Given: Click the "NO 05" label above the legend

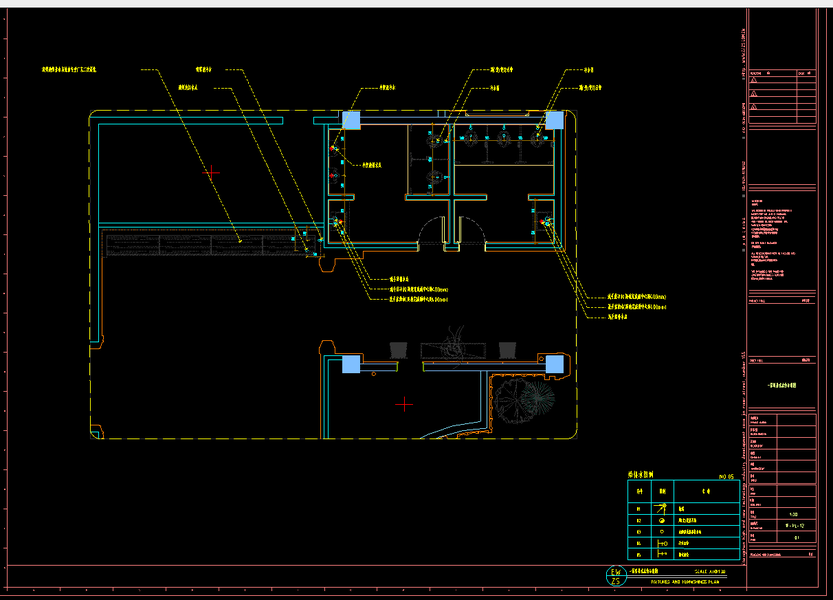Looking at the screenshot, I should [x=726, y=477].
